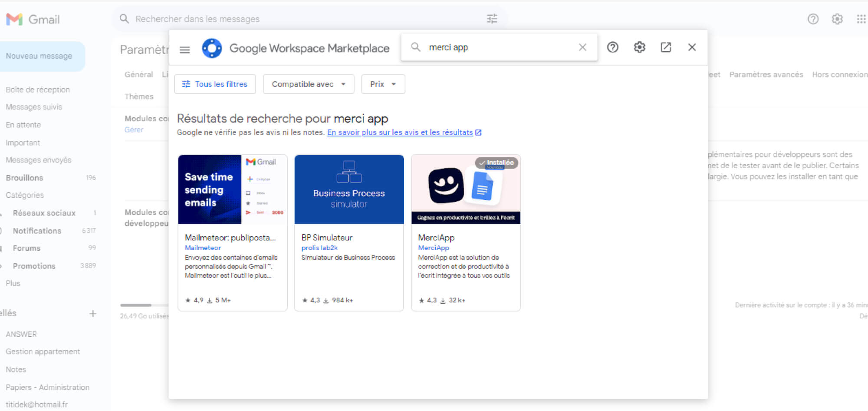Open Gmail advanced search options
This screenshot has width=868, height=411.
click(492, 19)
